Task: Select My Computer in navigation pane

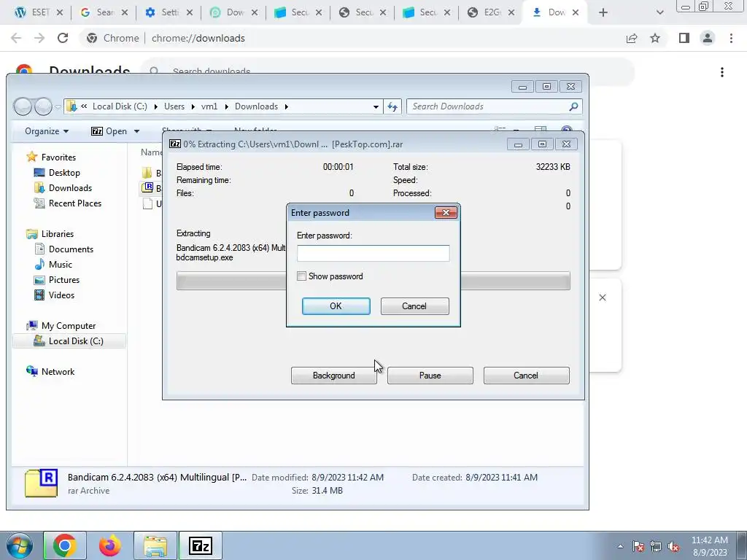Action: (x=68, y=326)
